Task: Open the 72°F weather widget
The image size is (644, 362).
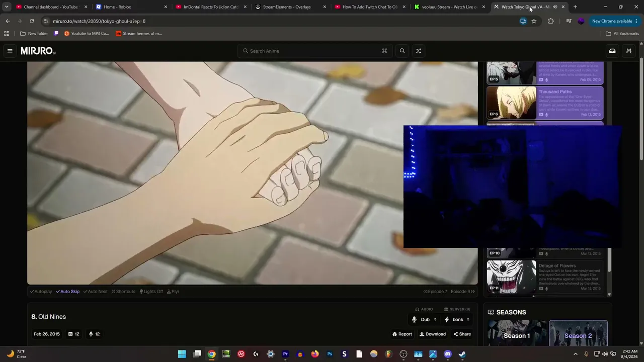Action: pyautogui.click(x=16, y=354)
